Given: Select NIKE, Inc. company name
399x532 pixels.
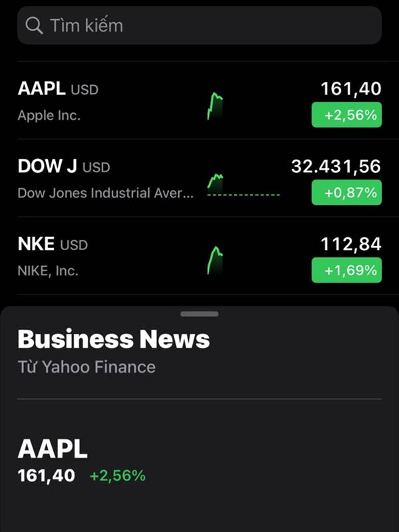Looking at the screenshot, I should 48,271.
